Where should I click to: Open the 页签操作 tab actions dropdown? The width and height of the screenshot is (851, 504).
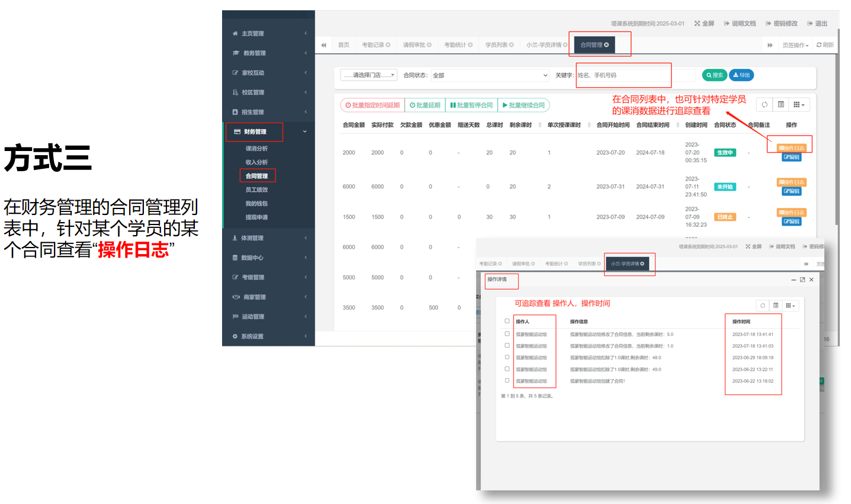click(795, 45)
